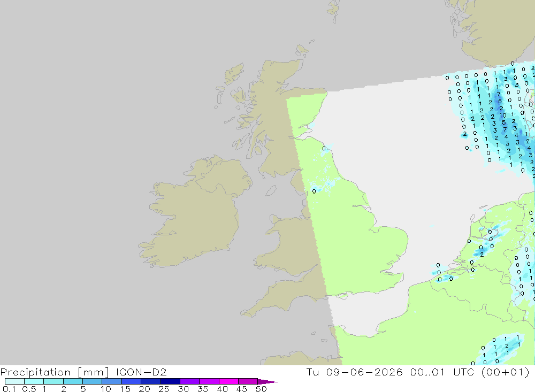The height and width of the screenshot is (392, 535).
Task: Select the 5–10 mm light blue swatch
Action: 93,381
